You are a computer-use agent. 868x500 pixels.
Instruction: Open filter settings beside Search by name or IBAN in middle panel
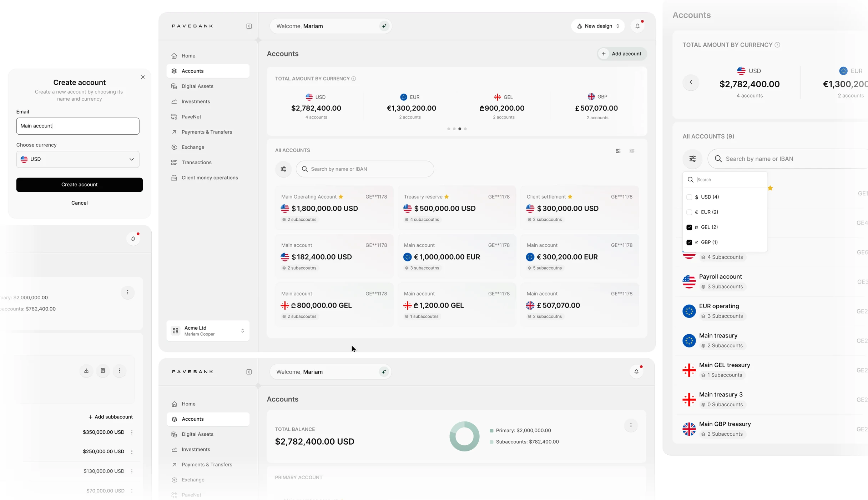(283, 169)
